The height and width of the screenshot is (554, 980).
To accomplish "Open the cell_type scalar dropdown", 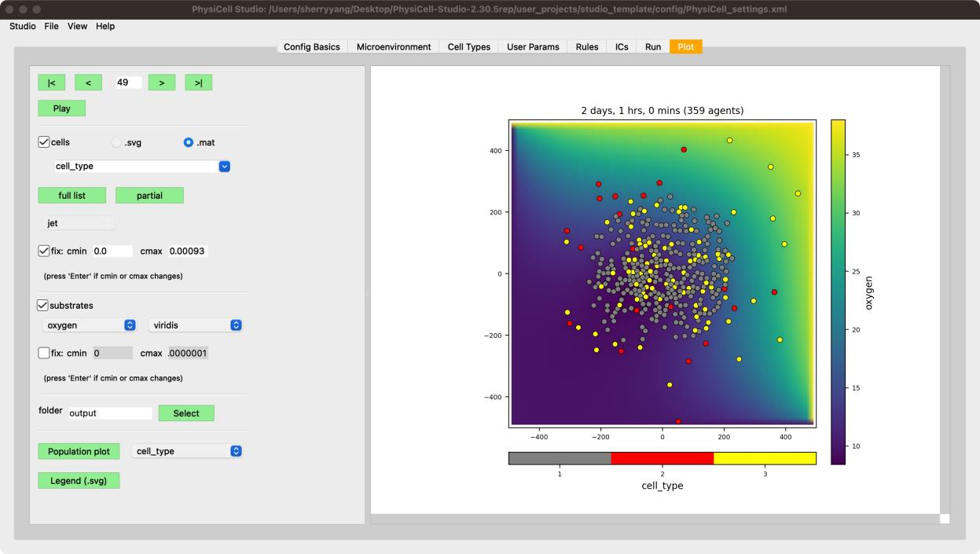I will (x=141, y=167).
